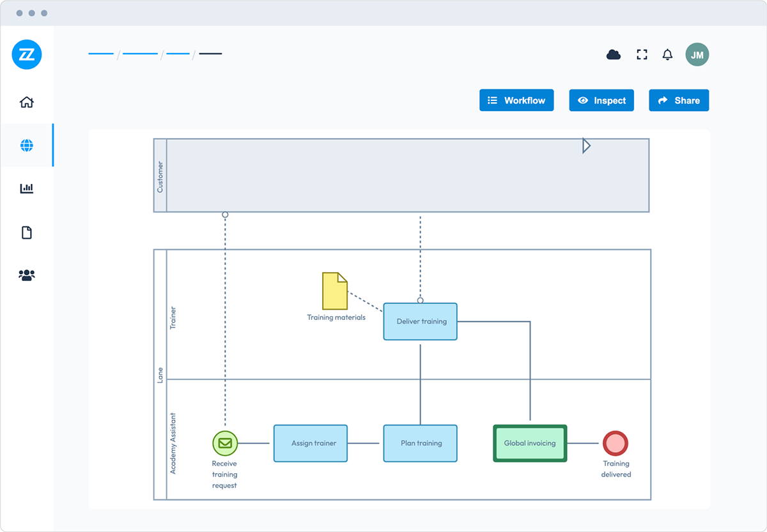
Task: Open the bar chart analytics icon
Action: click(x=27, y=188)
